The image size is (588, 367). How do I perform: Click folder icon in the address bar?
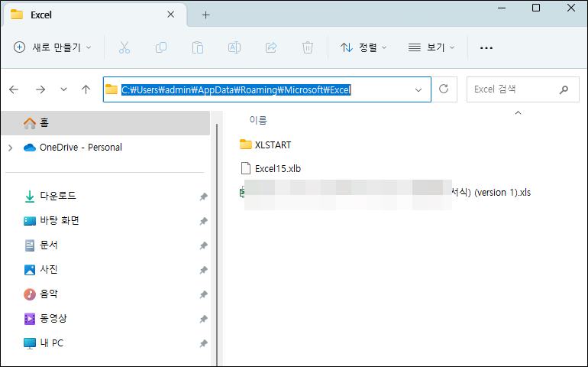pos(111,89)
